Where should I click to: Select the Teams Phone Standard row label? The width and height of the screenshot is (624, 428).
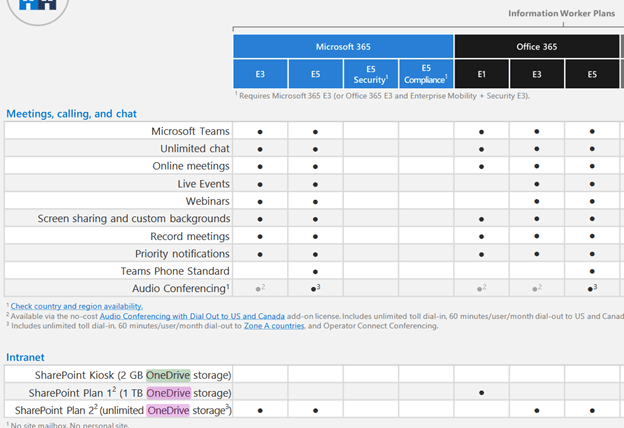coord(175,271)
